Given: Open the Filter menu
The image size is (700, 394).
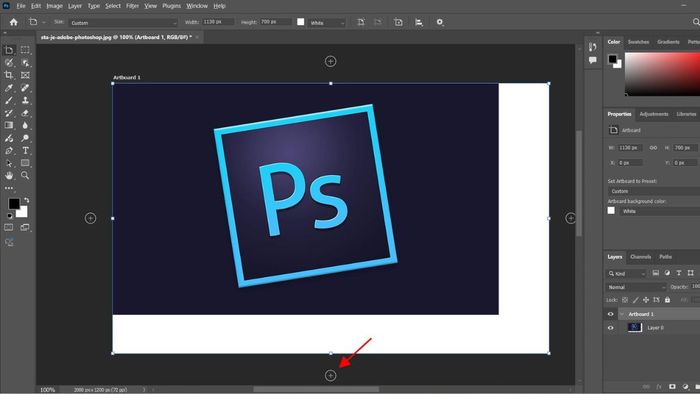Looking at the screenshot, I should coord(132,6).
